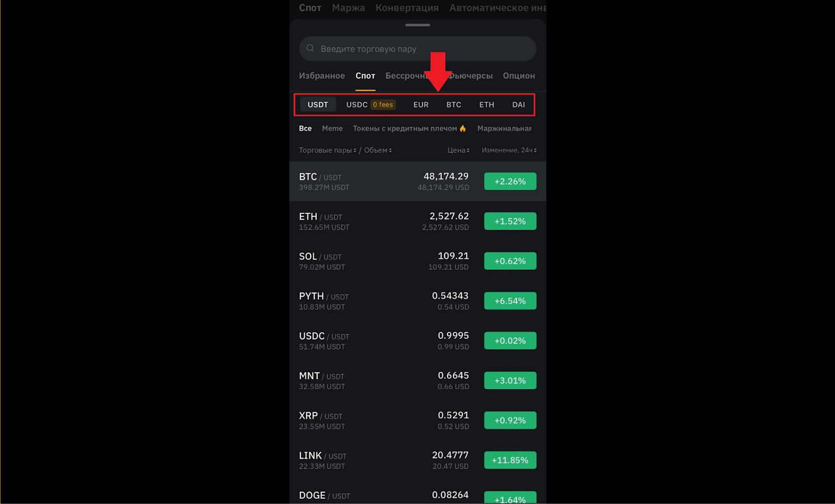The width and height of the screenshot is (835, 504).
Task: Sort by trading pairs arrow icon
Action: coord(355,151)
